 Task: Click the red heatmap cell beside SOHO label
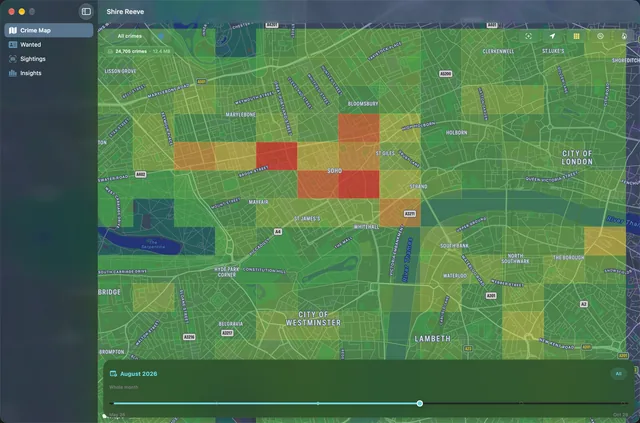click(x=359, y=184)
